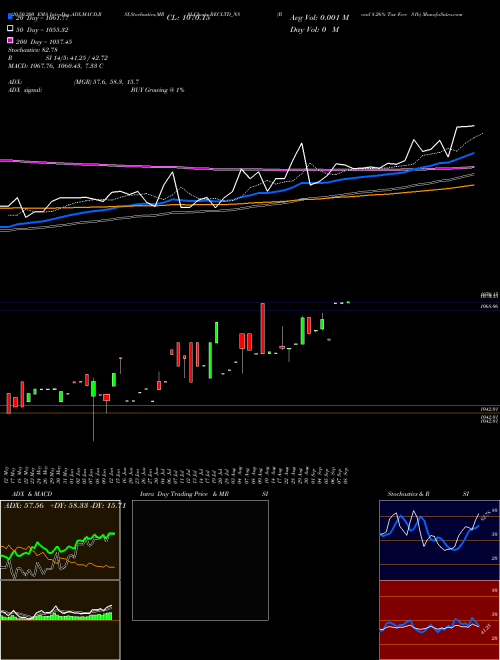The height and width of the screenshot is (660, 500).
Task: Click the 'ADX signal:' label
Action: 25,90
